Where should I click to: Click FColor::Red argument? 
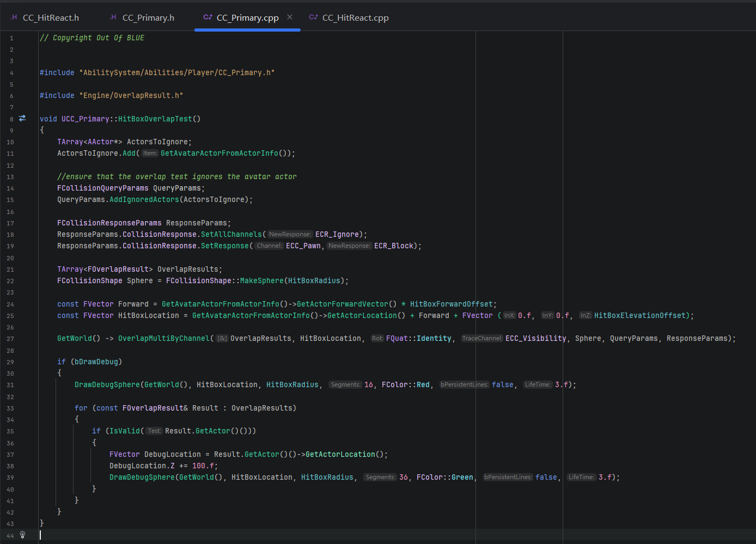tap(406, 384)
